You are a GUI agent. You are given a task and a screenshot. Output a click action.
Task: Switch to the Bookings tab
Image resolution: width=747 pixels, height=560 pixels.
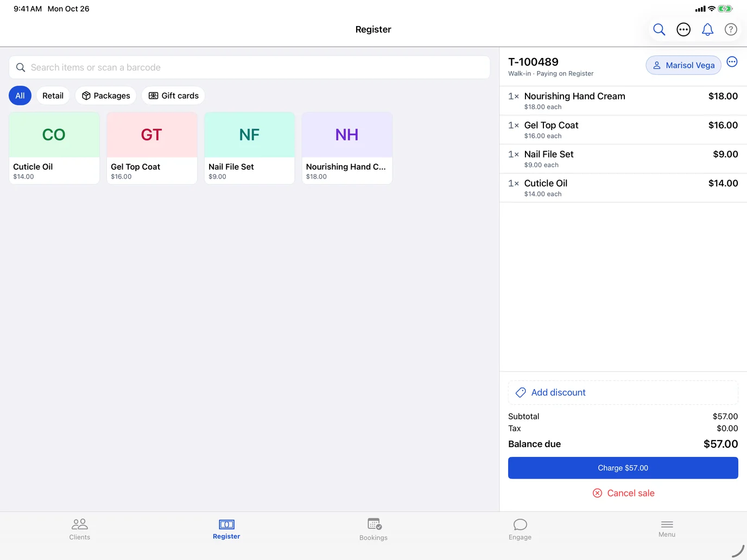coord(373,529)
